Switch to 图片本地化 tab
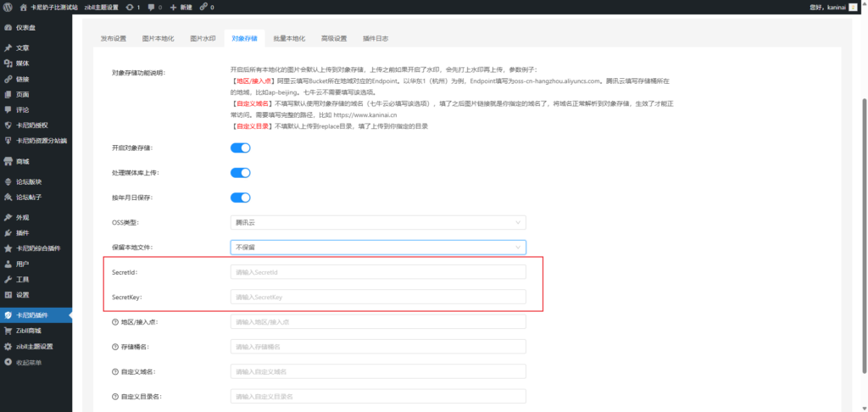Image resolution: width=868 pixels, height=412 pixels. coord(159,39)
